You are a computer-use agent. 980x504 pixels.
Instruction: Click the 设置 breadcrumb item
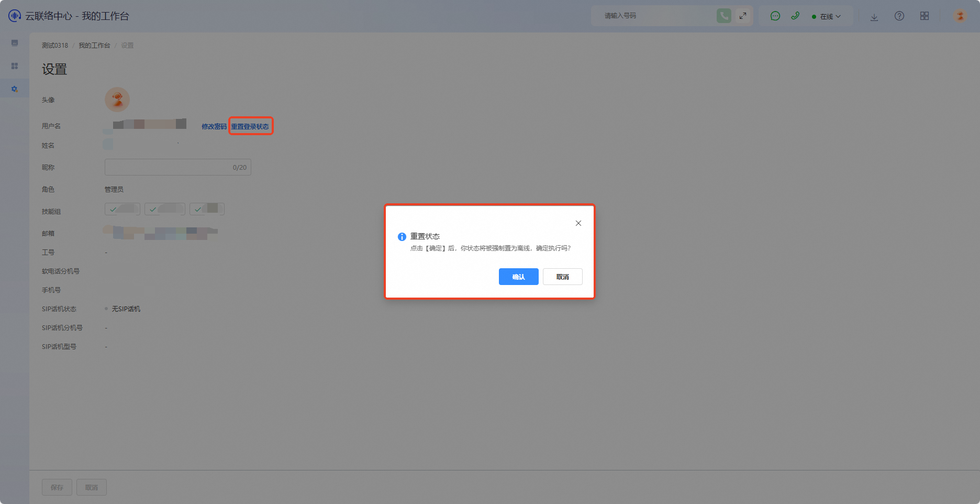[x=127, y=46]
